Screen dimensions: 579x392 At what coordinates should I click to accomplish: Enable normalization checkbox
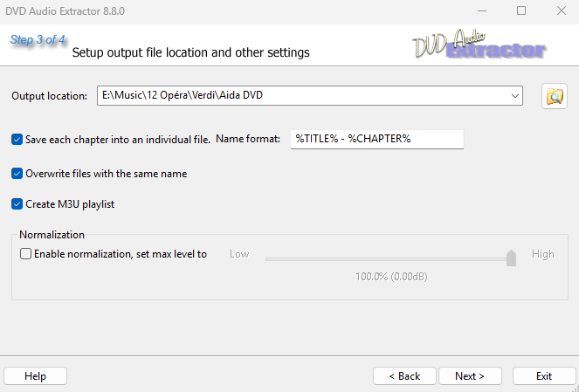tap(25, 254)
